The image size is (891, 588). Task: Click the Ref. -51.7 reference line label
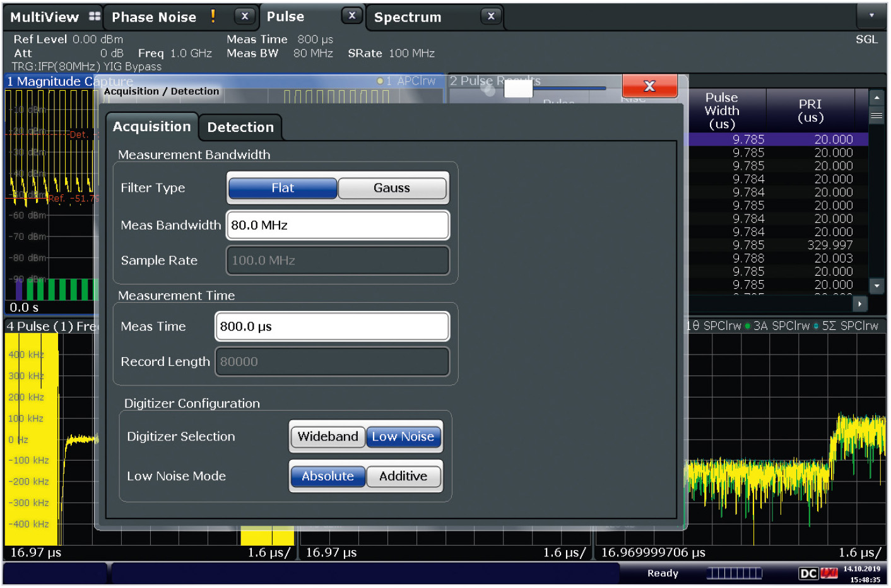pos(74,198)
